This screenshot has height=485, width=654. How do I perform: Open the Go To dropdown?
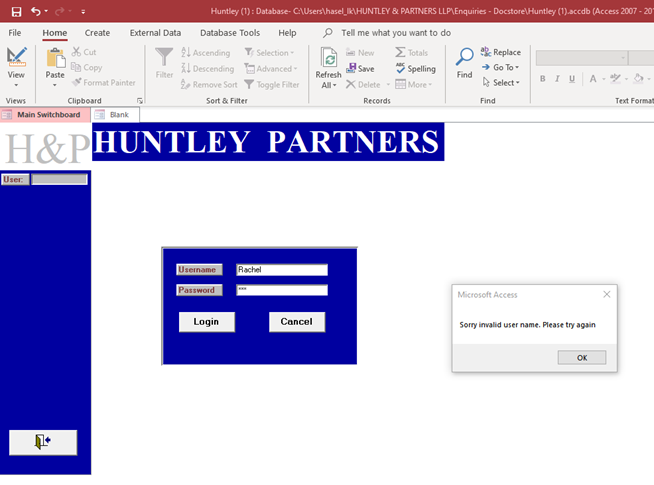pos(500,67)
